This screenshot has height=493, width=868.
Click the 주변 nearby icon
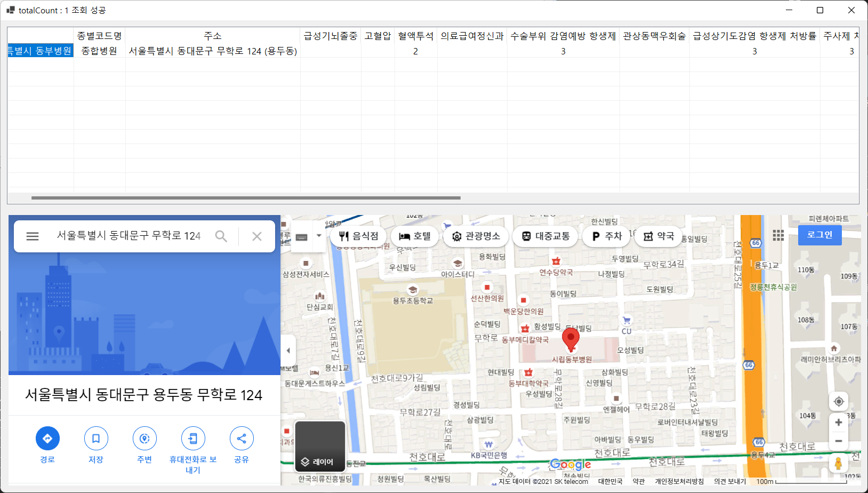pyautogui.click(x=144, y=439)
